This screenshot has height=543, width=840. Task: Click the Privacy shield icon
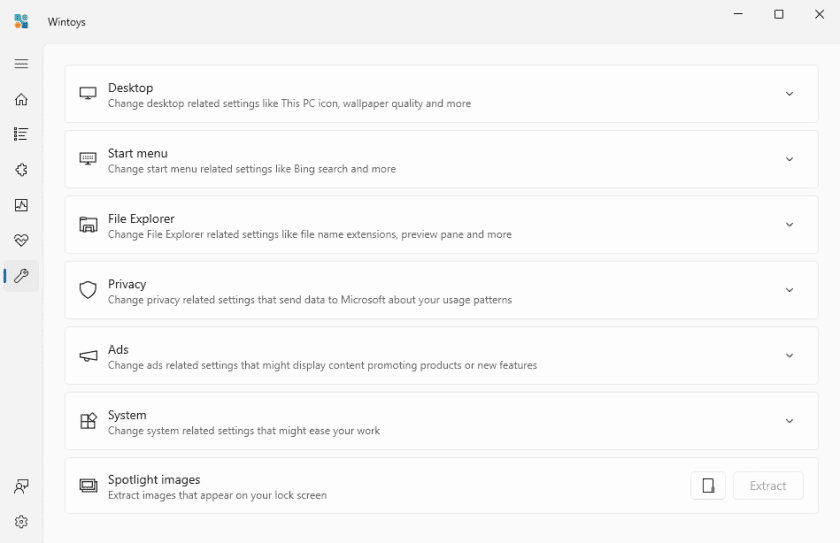88,290
